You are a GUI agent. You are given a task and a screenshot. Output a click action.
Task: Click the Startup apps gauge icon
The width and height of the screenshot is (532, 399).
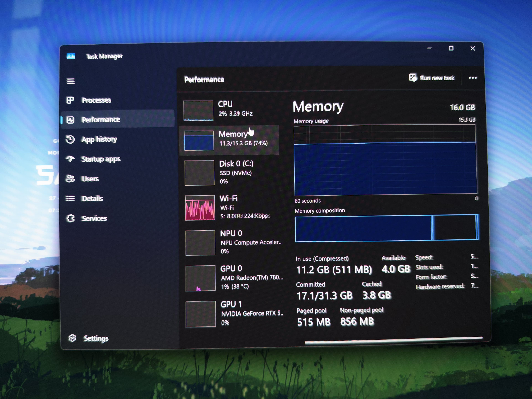tap(70, 159)
